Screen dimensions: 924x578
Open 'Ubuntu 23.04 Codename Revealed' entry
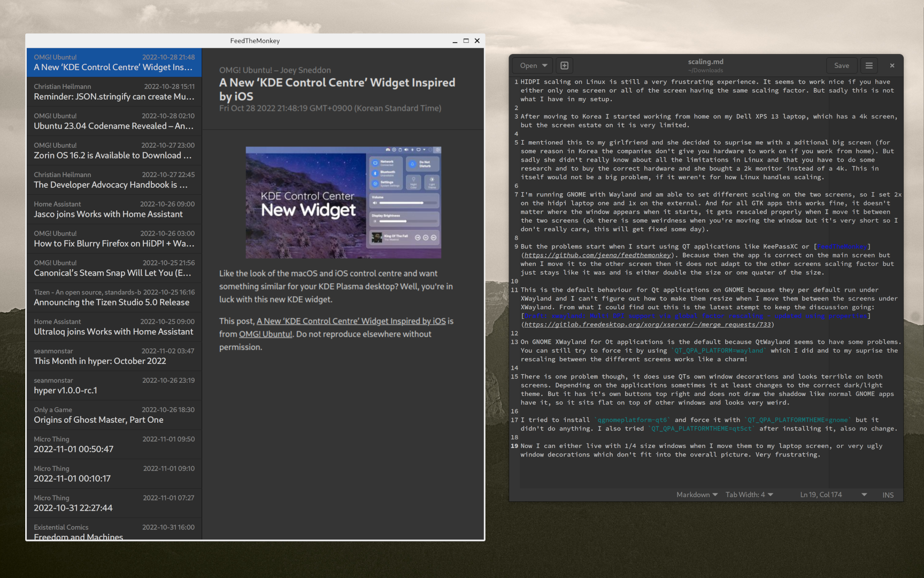114,121
